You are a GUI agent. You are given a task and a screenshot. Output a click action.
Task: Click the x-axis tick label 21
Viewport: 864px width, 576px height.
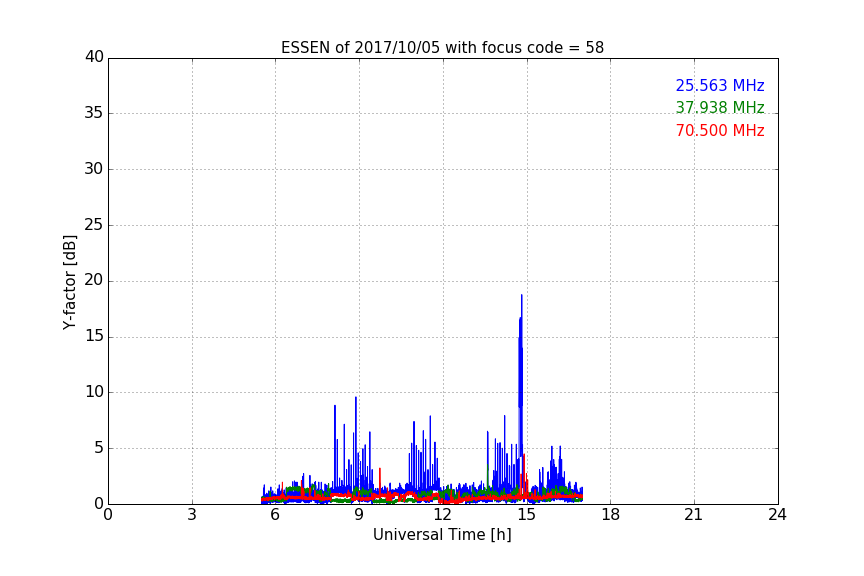click(x=694, y=515)
